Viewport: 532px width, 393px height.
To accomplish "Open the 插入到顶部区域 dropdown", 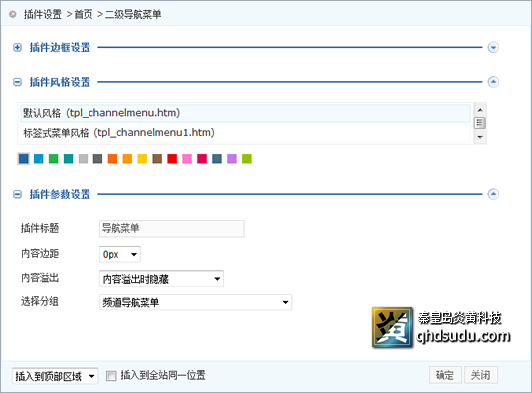I will pyautogui.click(x=56, y=376).
